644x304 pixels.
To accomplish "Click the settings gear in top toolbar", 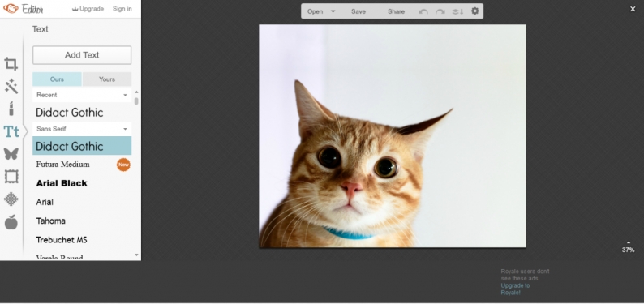I will (474, 11).
